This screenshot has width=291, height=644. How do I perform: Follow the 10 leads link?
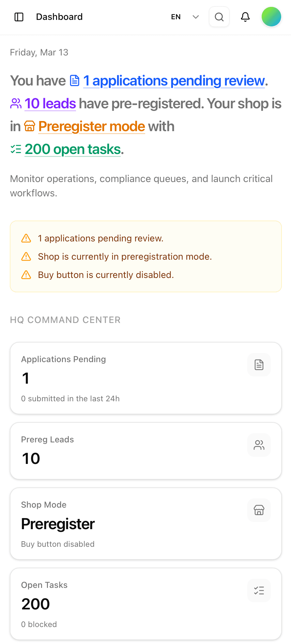click(50, 104)
